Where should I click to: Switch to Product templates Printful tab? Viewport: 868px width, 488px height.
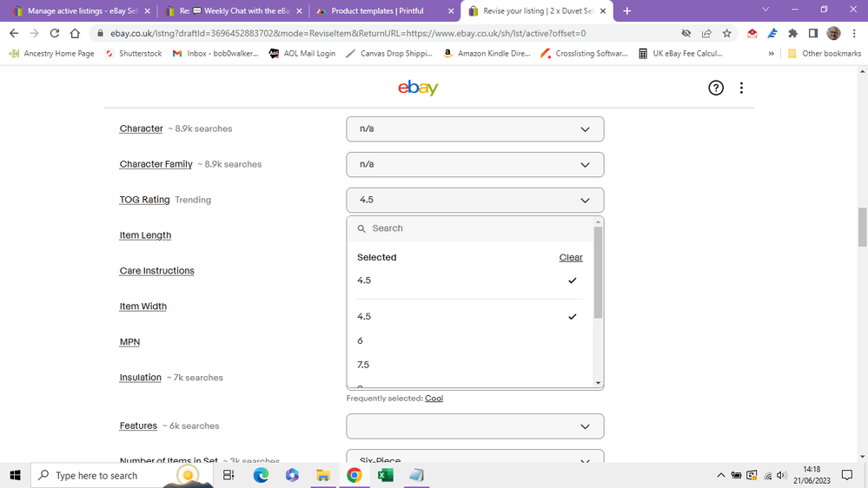385,11
